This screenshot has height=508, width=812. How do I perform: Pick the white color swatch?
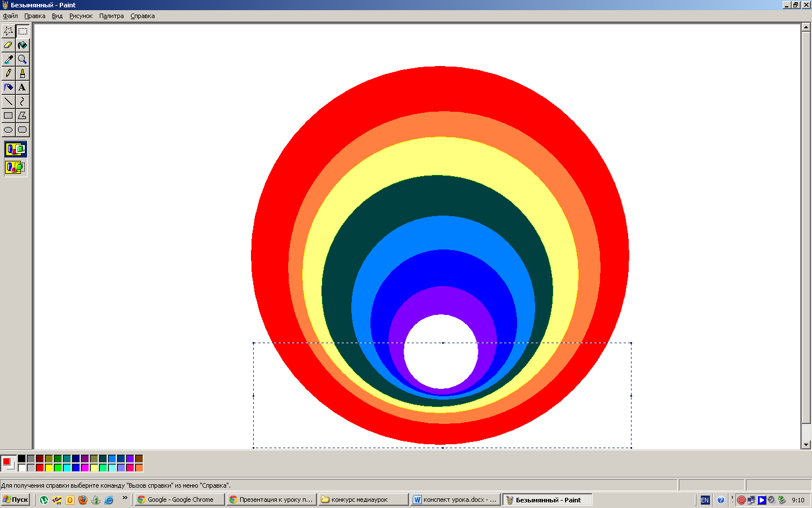pyautogui.click(x=22, y=468)
